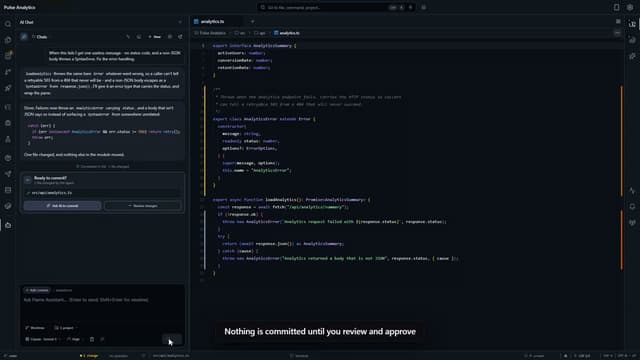
Task: Open the Workflow selector below chat input
Action: (x=35, y=328)
